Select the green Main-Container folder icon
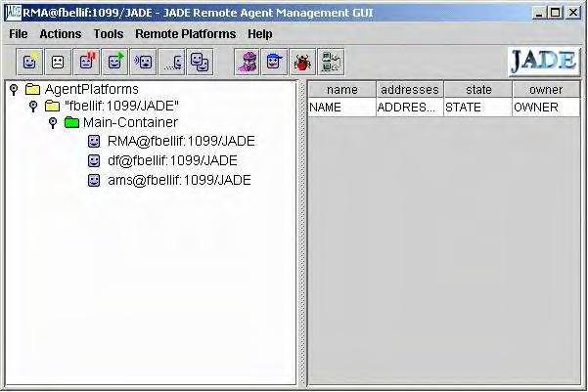 coord(71,122)
